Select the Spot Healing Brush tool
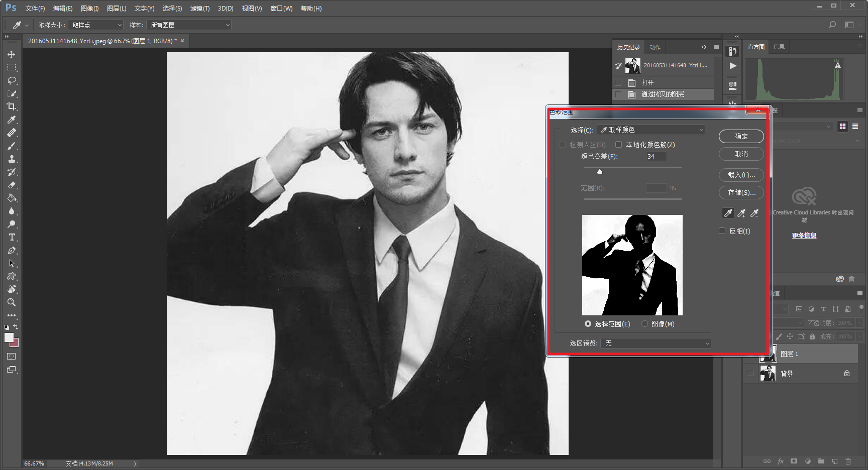 11,133
